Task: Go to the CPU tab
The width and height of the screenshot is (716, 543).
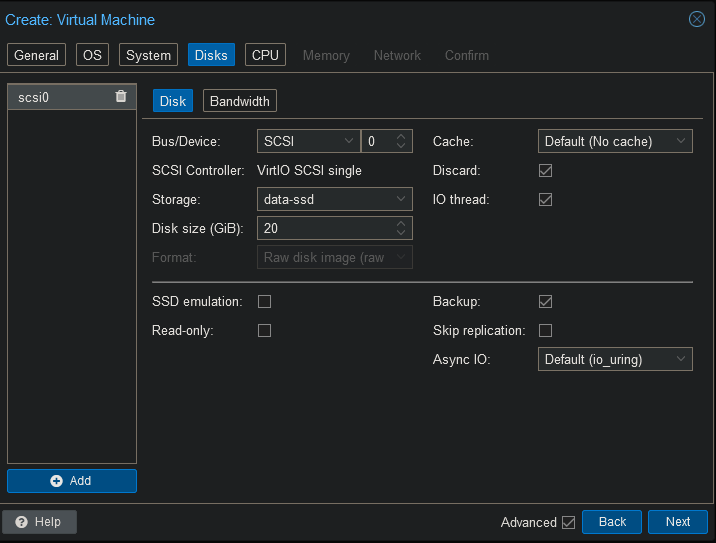Action: point(265,55)
